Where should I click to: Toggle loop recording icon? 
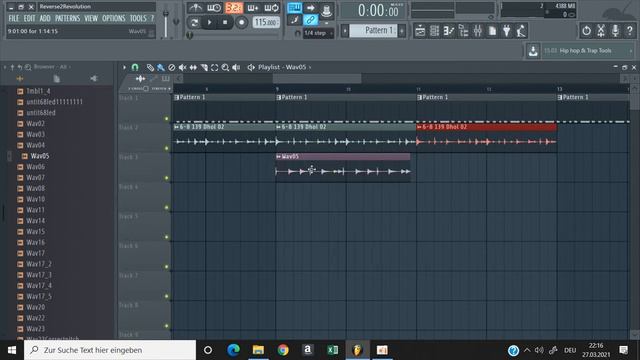pos(271,8)
